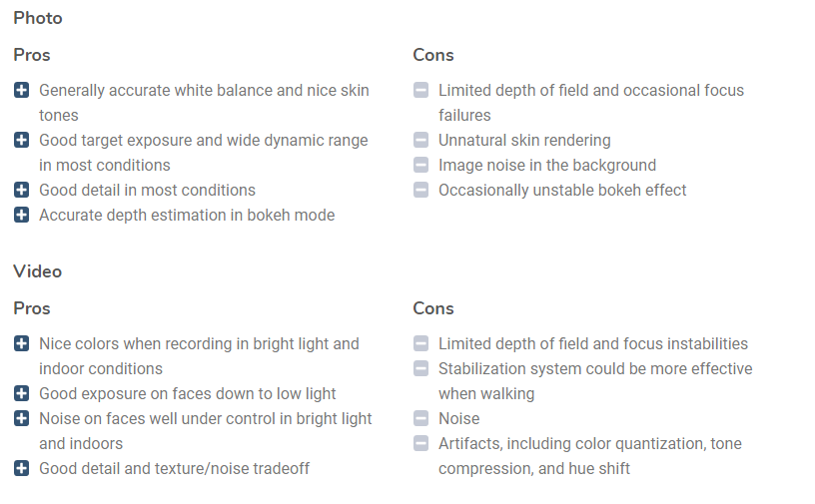Click minus icon beside 'Limited depth of field and focus instabilities'

point(421,343)
